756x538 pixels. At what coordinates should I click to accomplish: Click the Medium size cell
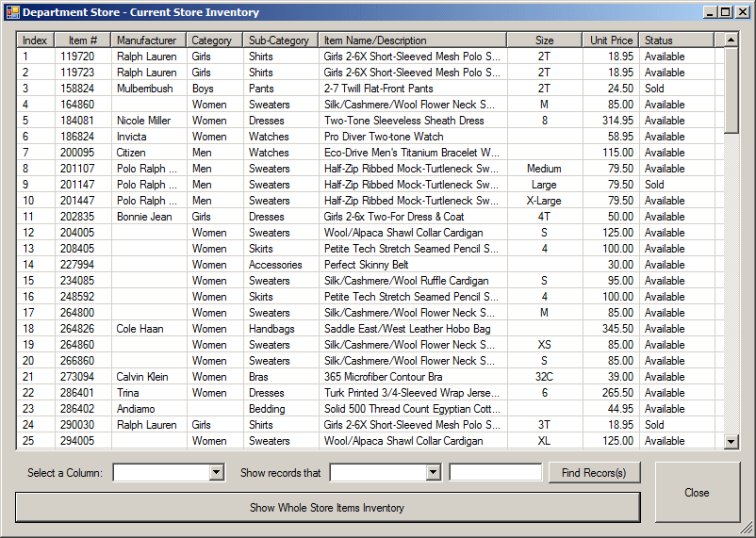click(x=544, y=169)
